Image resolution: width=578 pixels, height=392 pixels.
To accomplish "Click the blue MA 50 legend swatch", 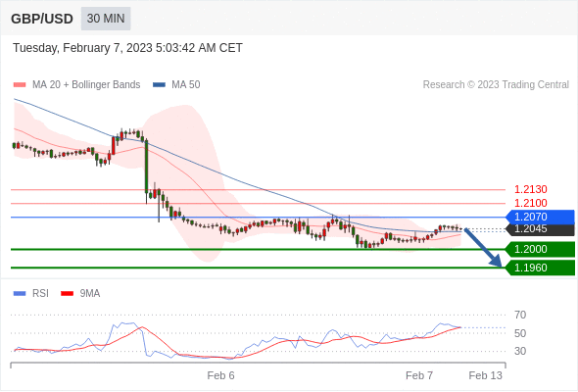I will 159,85.
